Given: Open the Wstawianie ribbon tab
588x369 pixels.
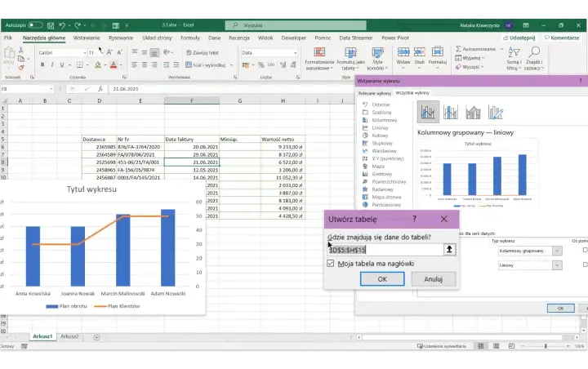Looking at the screenshot, I should (87, 38).
